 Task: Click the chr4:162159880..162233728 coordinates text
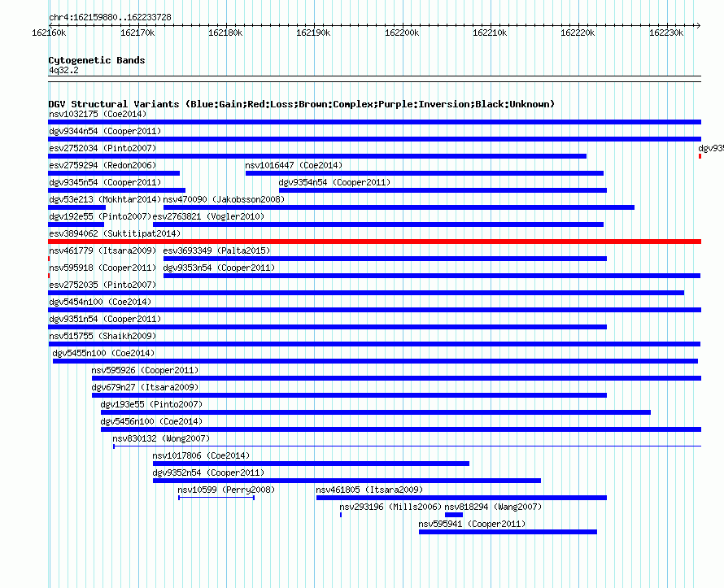pyautogui.click(x=110, y=17)
